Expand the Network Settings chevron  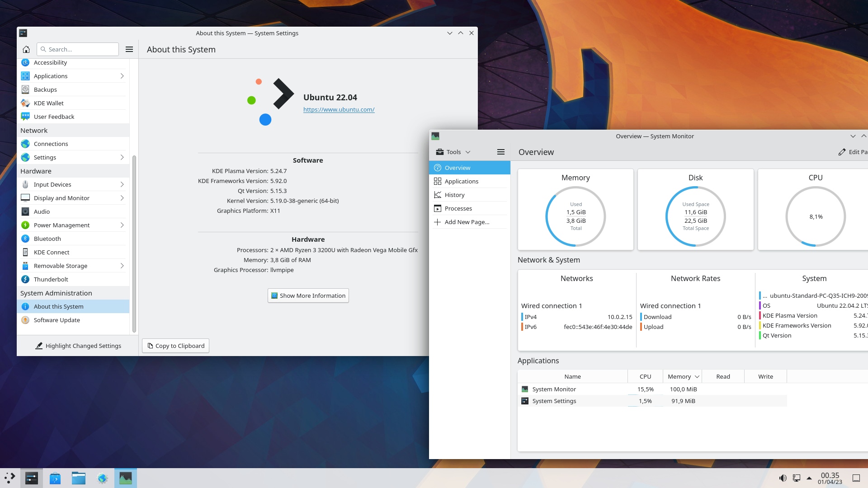pos(122,157)
